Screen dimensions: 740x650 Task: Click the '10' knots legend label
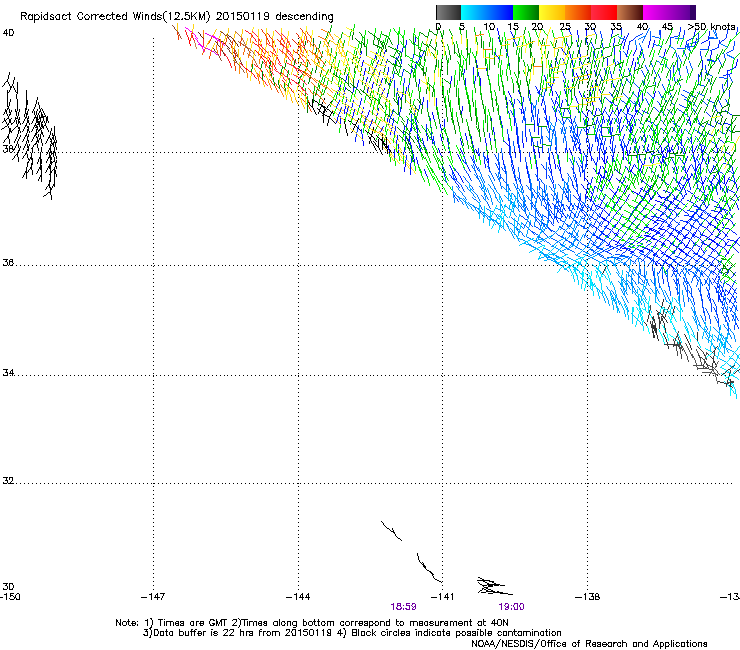tap(489, 26)
